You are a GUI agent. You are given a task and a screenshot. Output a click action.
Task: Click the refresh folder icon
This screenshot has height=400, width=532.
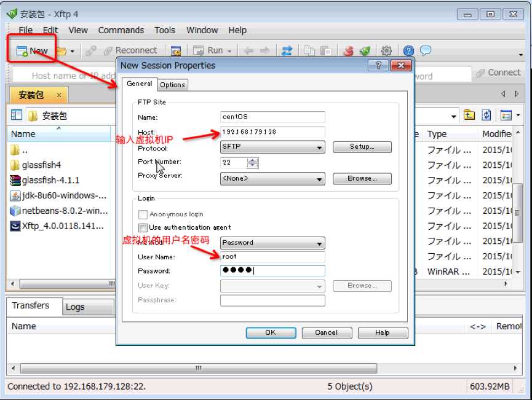coord(486,116)
